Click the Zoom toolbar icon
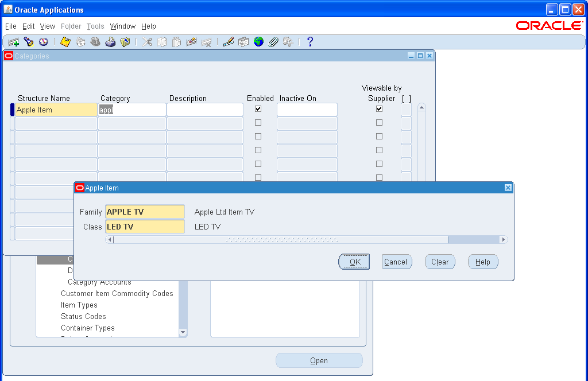588x381 pixels. pyautogui.click(x=243, y=42)
